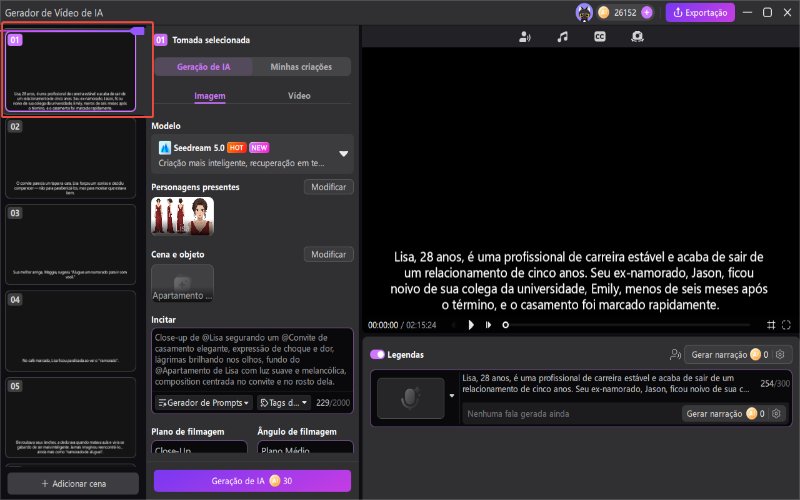Expand the Seedream 5.0 model dropdown
Image resolution: width=800 pixels, height=500 pixels.
[343, 154]
